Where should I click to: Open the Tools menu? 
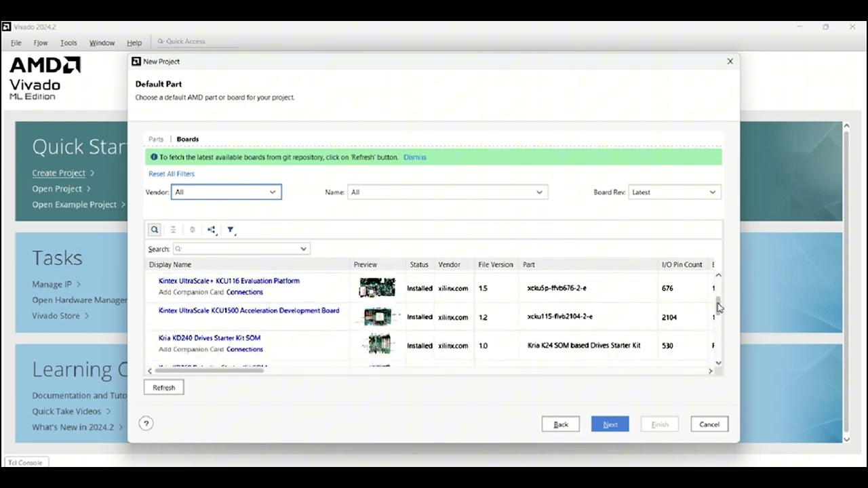tap(68, 43)
